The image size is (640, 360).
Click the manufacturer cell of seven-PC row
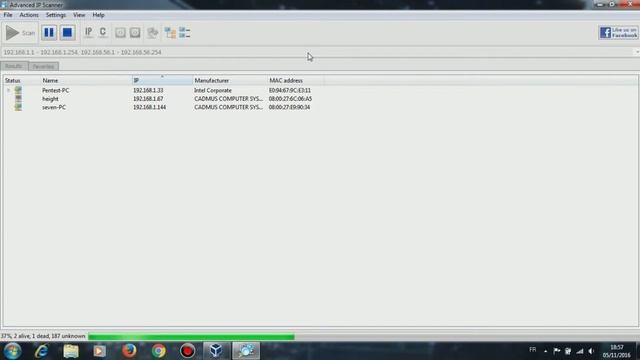tap(228, 107)
